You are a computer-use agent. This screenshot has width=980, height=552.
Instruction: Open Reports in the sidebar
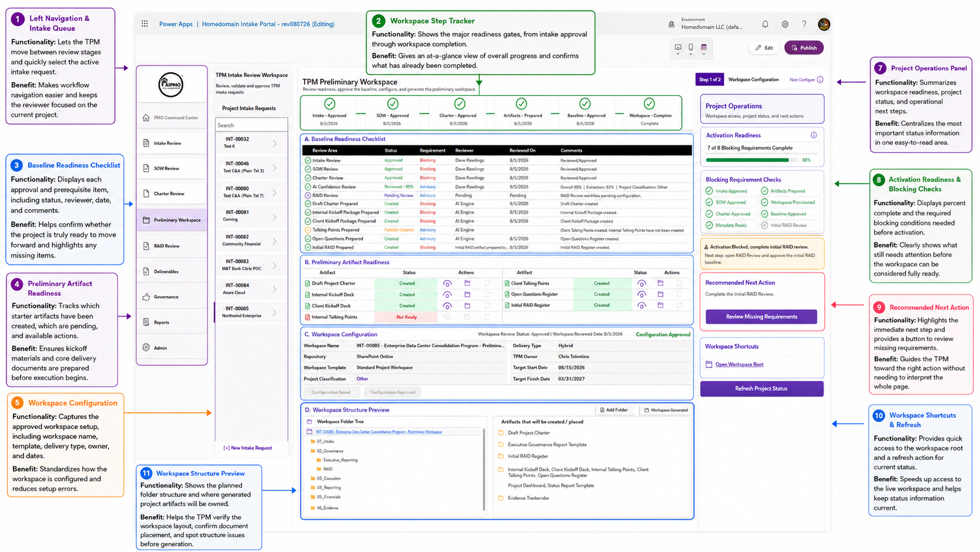pyautogui.click(x=171, y=322)
